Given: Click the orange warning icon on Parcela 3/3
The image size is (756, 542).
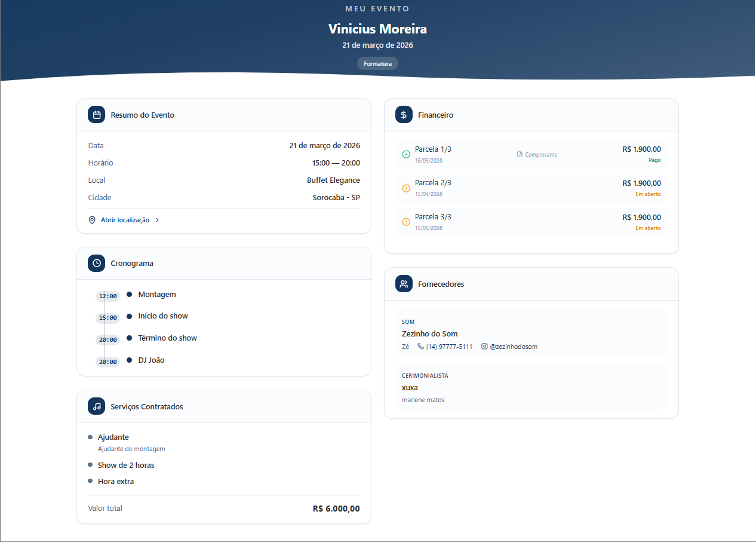Looking at the screenshot, I should tap(406, 222).
